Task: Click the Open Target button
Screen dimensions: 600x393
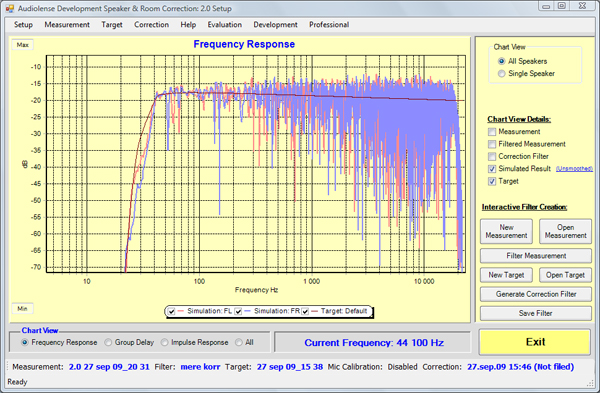Action: [x=565, y=275]
